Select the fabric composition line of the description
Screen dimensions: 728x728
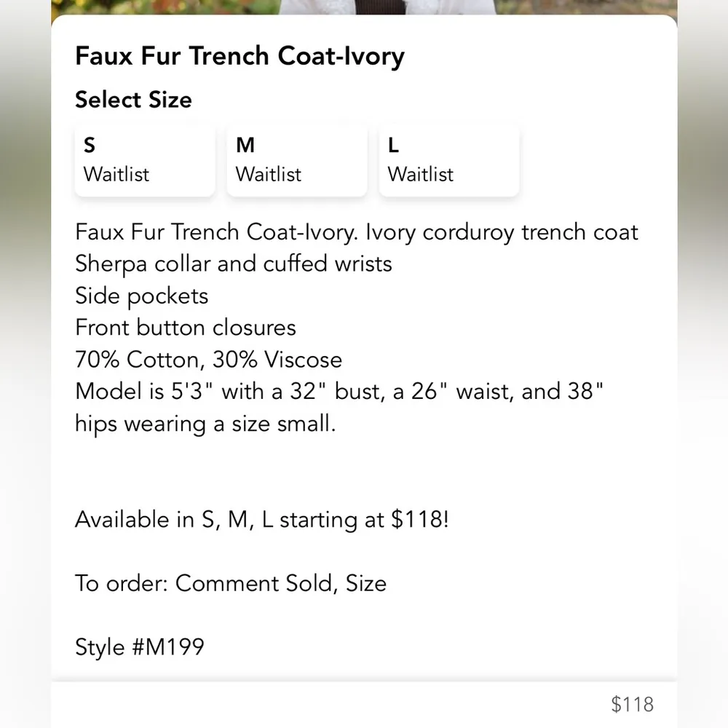[x=208, y=359]
